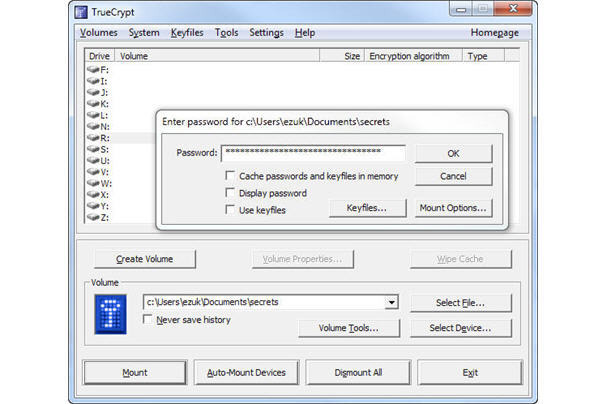Click the Drive column header

pyautogui.click(x=100, y=56)
